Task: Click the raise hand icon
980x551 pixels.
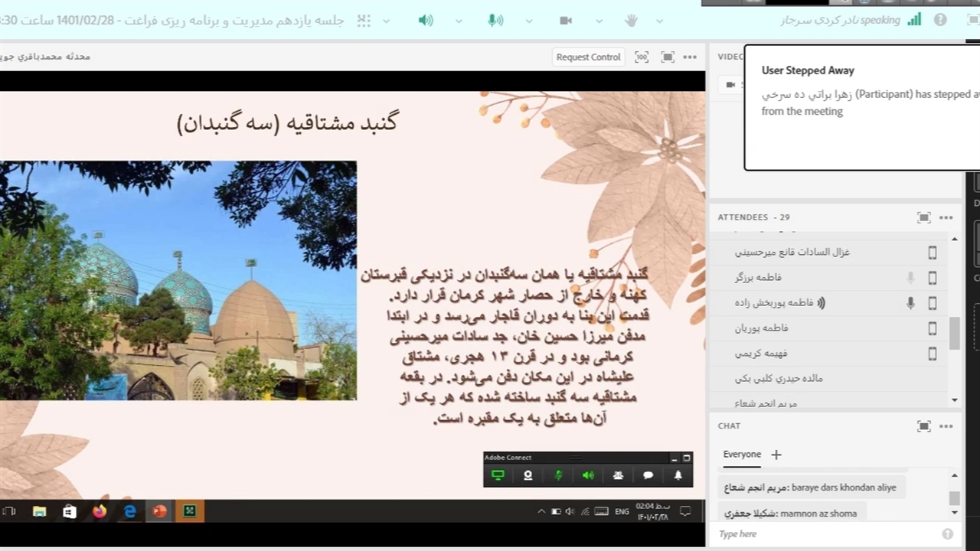Action: [631, 21]
